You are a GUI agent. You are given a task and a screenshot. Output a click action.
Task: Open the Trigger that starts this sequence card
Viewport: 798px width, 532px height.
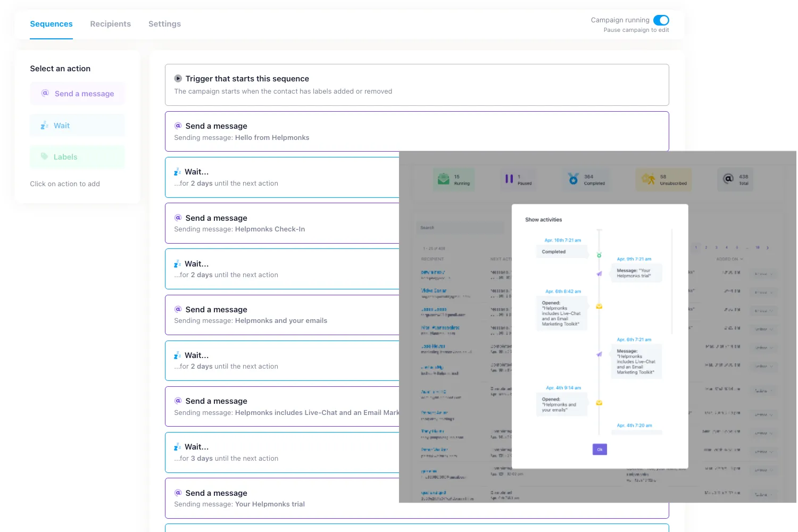coord(417,85)
